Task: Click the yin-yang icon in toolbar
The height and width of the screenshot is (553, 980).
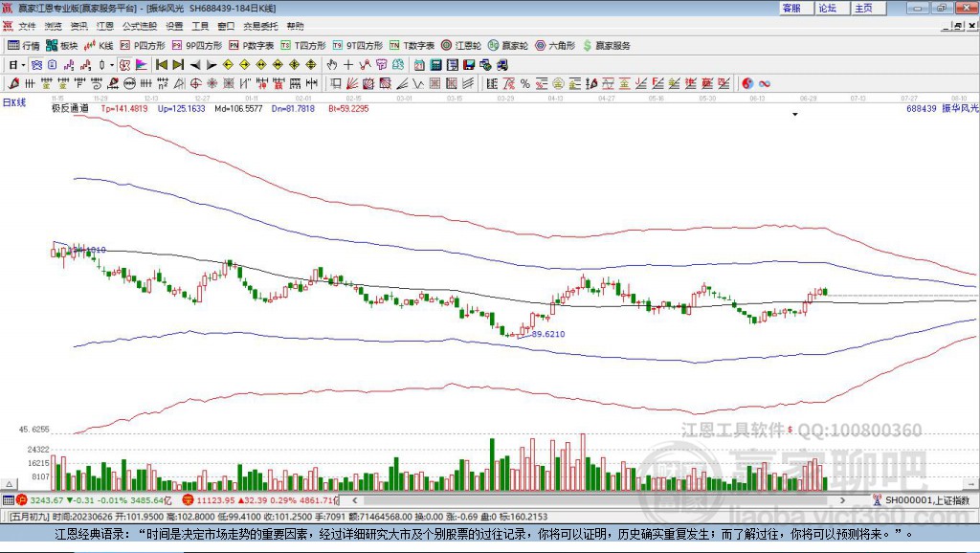Action: (747, 83)
